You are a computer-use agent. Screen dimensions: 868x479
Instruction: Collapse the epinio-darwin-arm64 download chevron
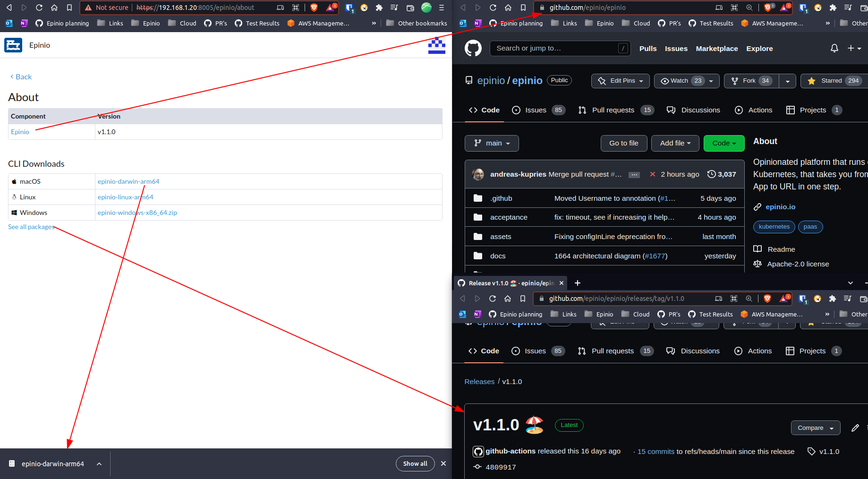pyautogui.click(x=99, y=463)
